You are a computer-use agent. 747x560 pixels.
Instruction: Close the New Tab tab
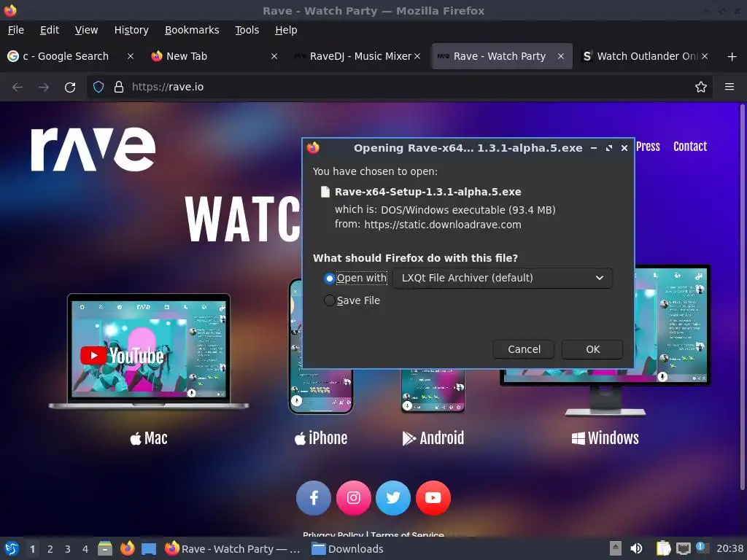274,56
